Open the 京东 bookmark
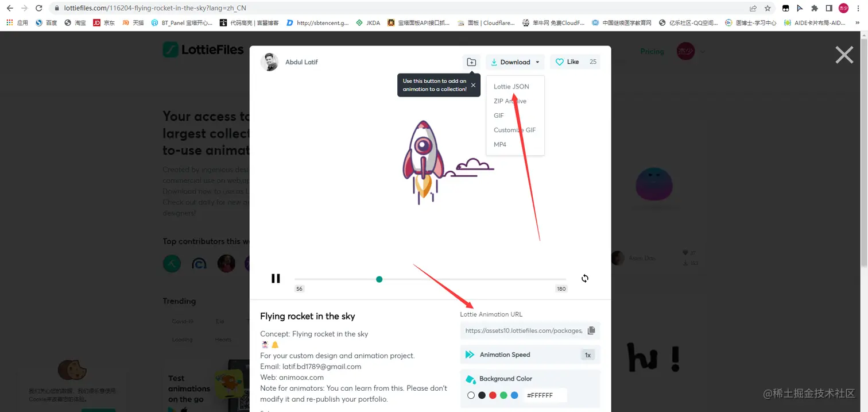The width and height of the screenshot is (868, 412). click(x=104, y=23)
